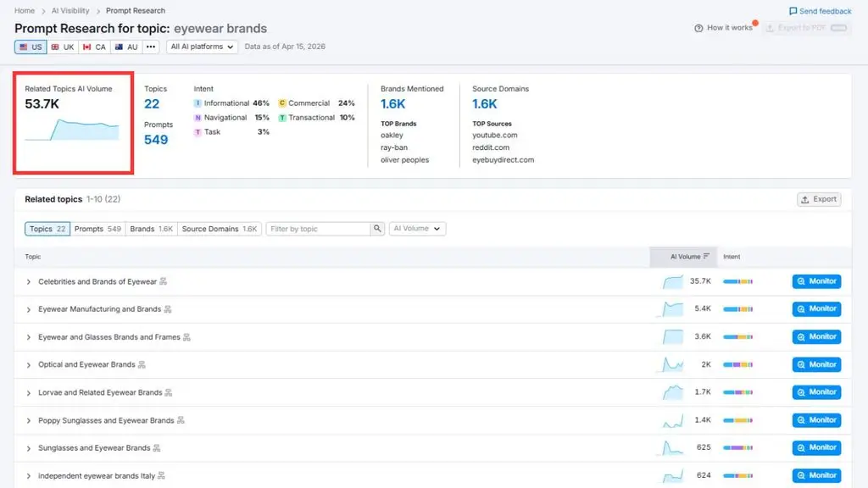This screenshot has width=868, height=488.
Task: Click subtopics icon beside Optical and Eyewear Brands
Action: pyautogui.click(x=142, y=364)
